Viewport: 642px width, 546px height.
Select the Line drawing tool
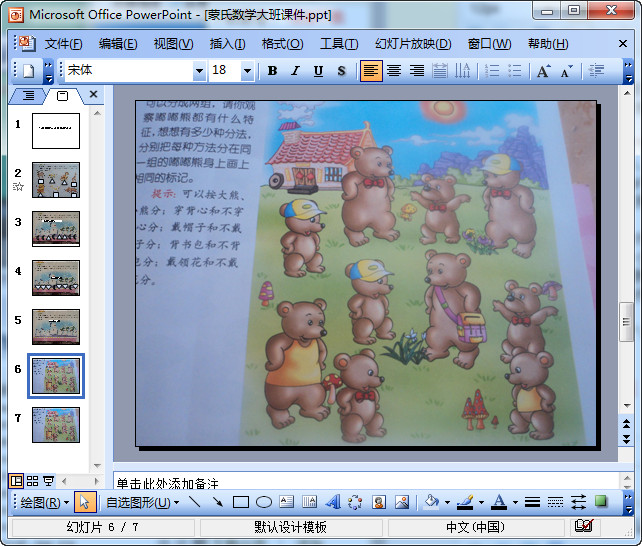coord(194,502)
